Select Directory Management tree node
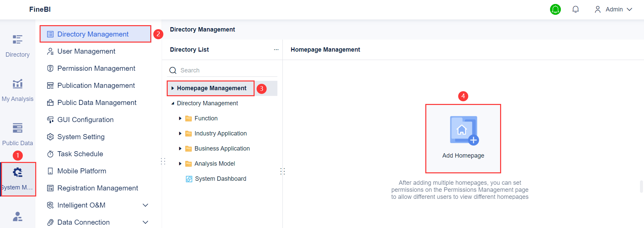Viewport: 644px width, 228px height. tap(207, 103)
